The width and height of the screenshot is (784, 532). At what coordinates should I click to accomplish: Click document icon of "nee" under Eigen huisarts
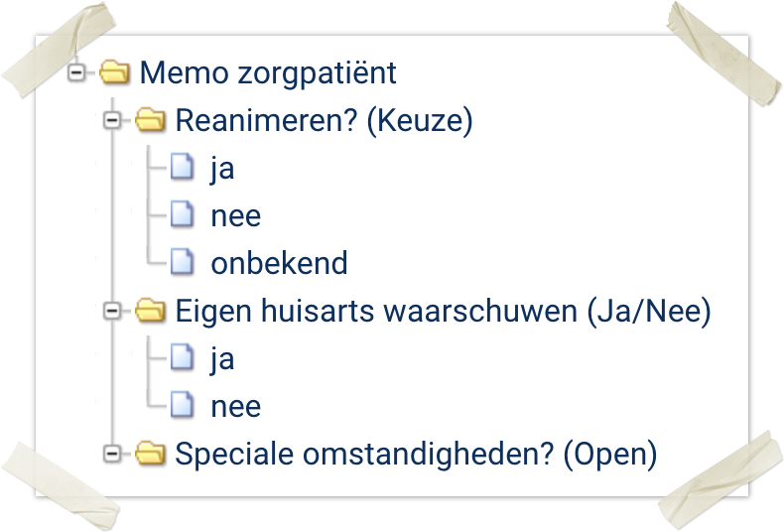[181, 406]
